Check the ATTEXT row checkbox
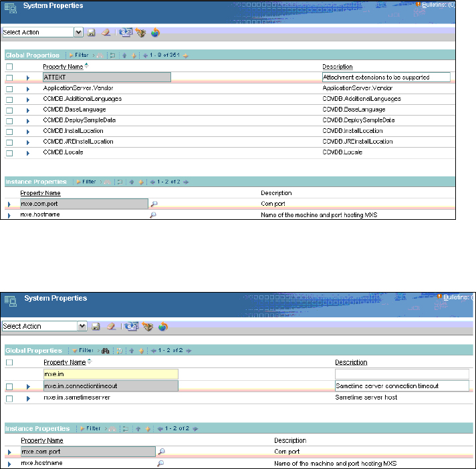This screenshot has width=476, height=469. click(x=9, y=77)
